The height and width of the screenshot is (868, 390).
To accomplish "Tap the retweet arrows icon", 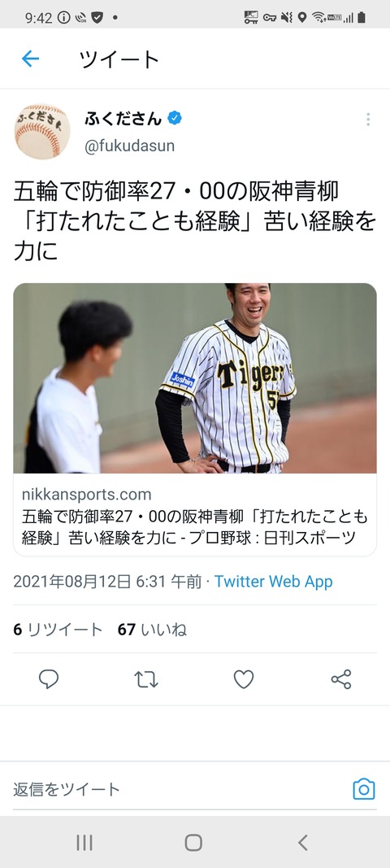I will point(146,679).
